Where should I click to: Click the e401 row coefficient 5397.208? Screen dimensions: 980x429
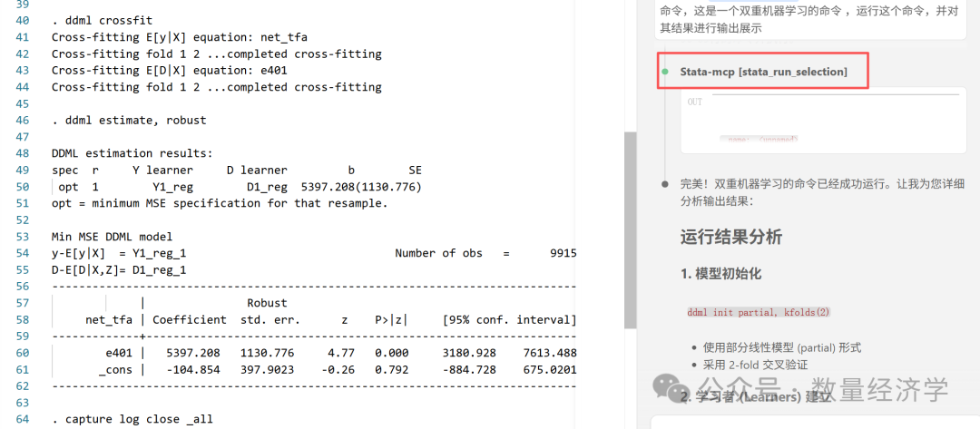pos(192,353)
